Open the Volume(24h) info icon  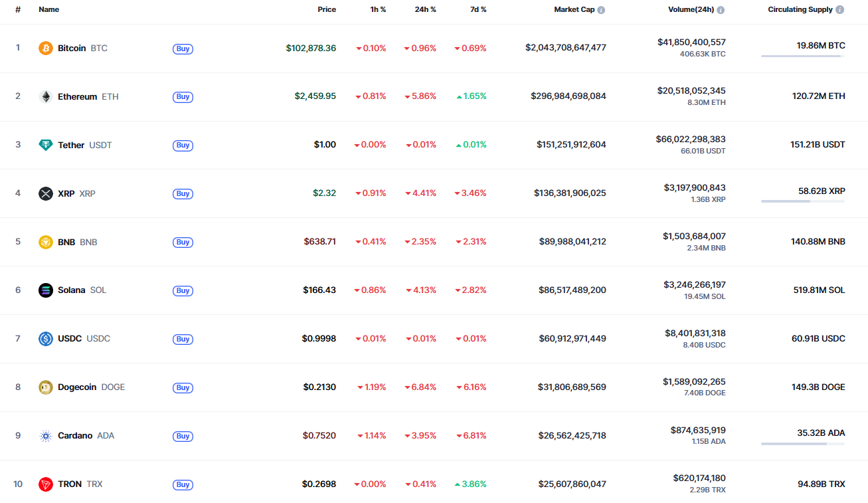coord(721,10)
